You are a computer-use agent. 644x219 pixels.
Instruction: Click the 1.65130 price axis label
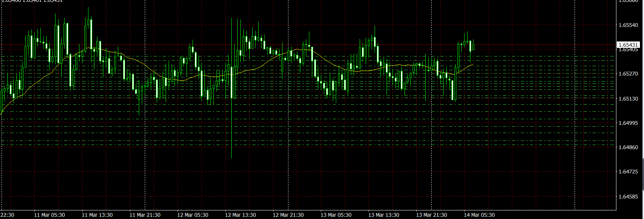tap(628, 99)
